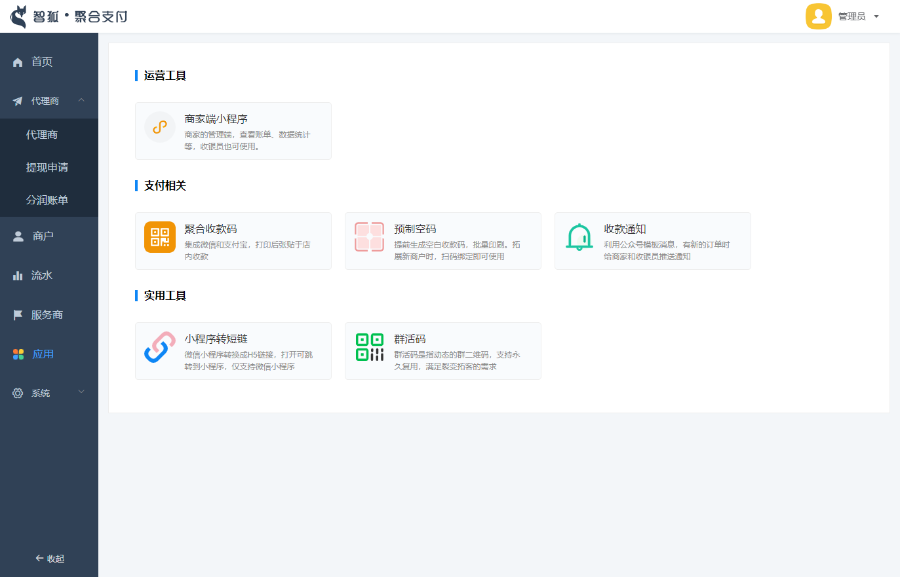The height and width of the screenshot is (577, 900).
Task: Open the 管理员 dropdown arrow
Action: coord(876,17)
